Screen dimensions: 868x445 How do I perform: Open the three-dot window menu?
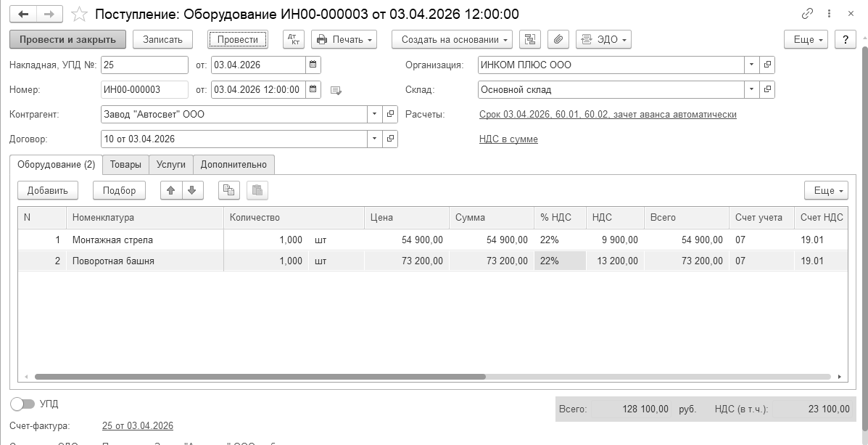click(829, 14)
